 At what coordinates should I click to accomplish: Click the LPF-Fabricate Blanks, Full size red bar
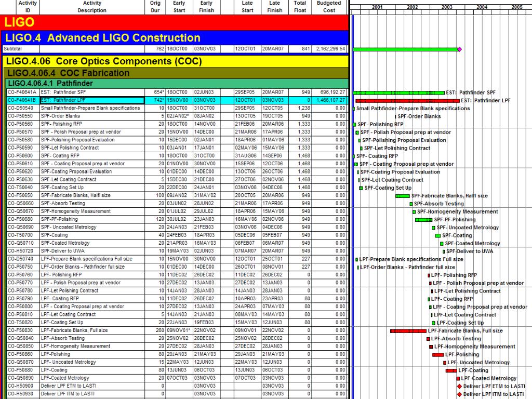[x=408, y=331]
